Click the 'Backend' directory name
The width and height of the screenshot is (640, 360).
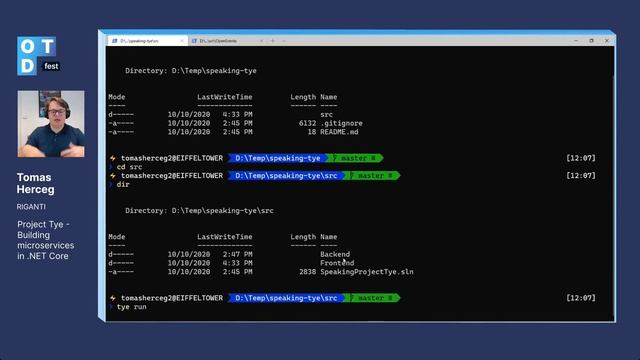(335, 254)
